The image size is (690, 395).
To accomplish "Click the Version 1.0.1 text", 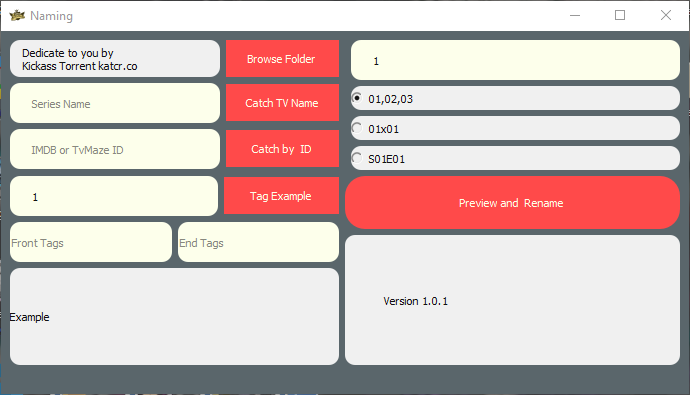I will [x=415, y=301].
